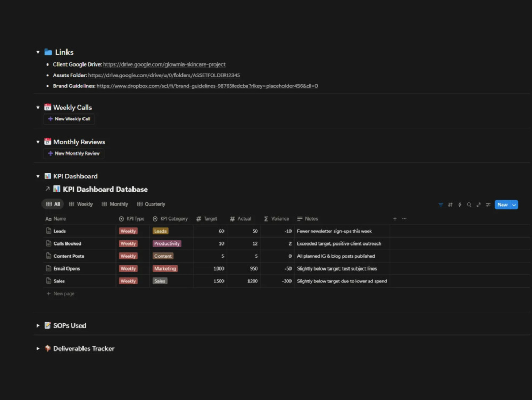Click the KPI Dashboard chart icon
This screenshot has width=532, height=400.
(x=47, y=176)
